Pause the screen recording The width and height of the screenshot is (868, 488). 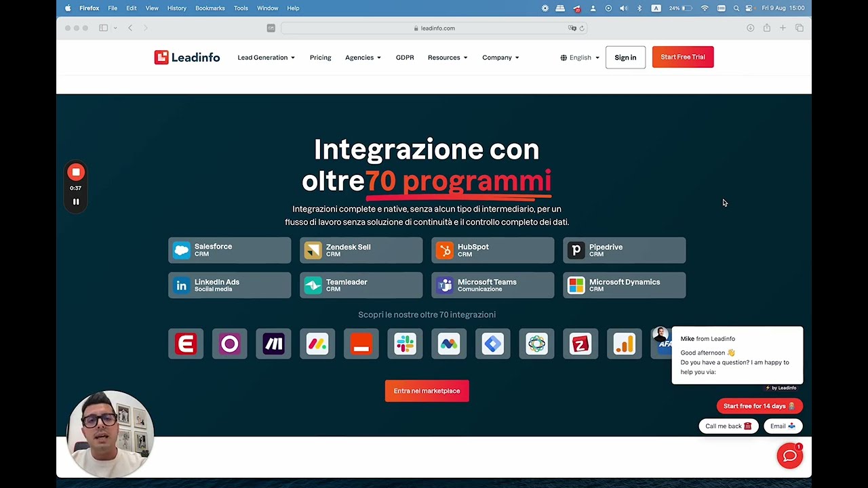(76, 201)
